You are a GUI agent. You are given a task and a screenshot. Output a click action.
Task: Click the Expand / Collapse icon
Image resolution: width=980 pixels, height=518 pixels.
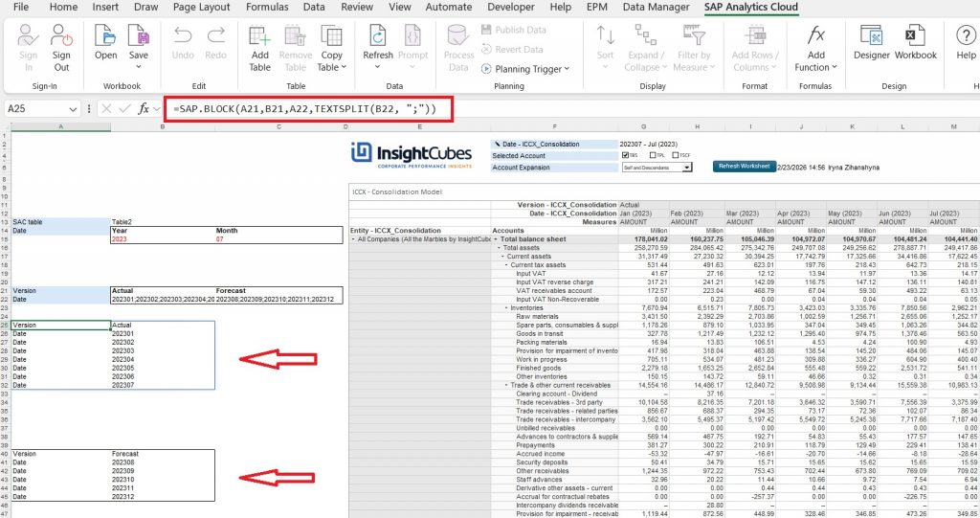(646, 35)
